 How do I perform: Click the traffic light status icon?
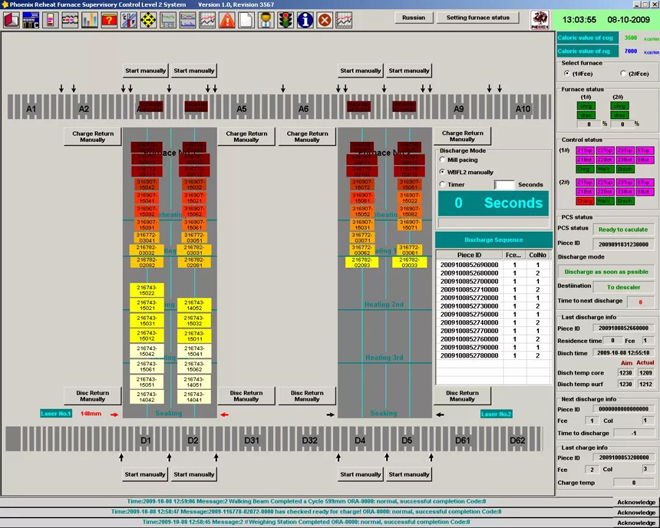286,19
